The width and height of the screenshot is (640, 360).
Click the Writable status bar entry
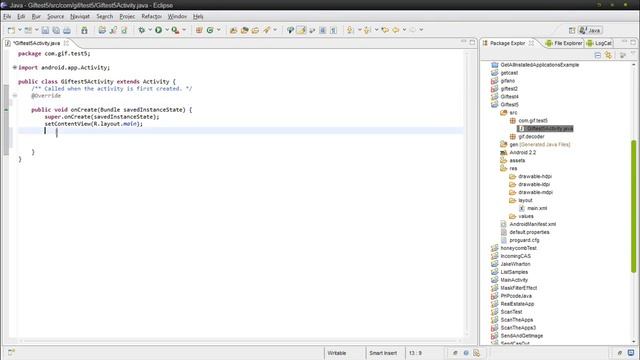click(x=336, y=353)
